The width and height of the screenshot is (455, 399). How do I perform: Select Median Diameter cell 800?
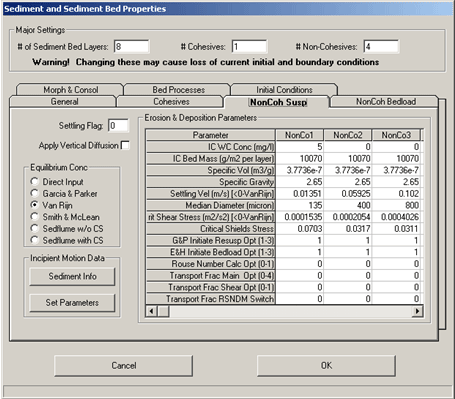click(396, 205)
